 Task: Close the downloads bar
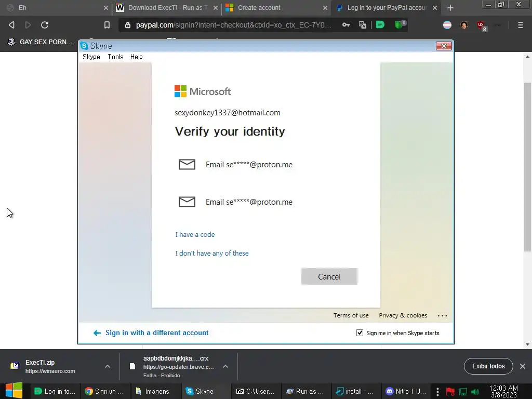pyautogui.click(x=523, y=366)
